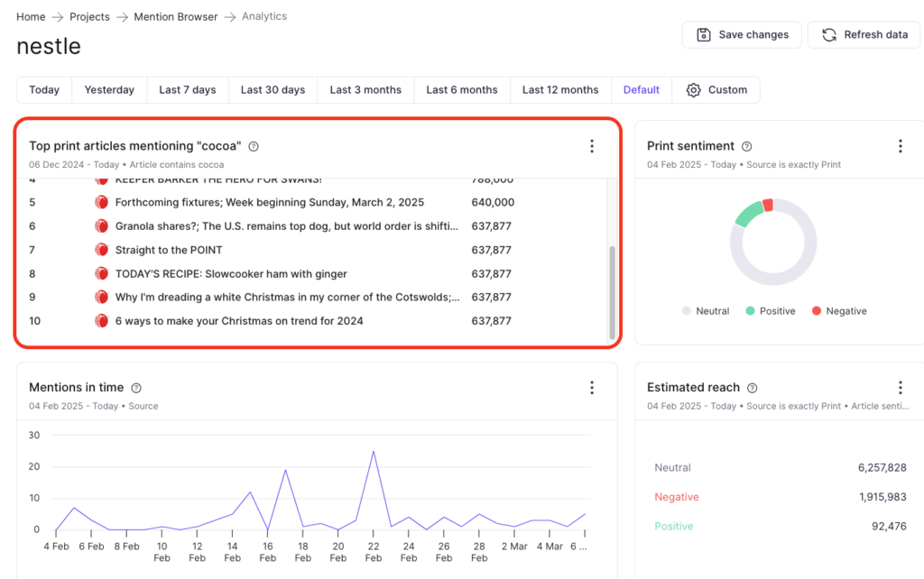The image size is (924, 579).
Task: Open the Estimated reach help icon
Action: click(x=752, y=388)
